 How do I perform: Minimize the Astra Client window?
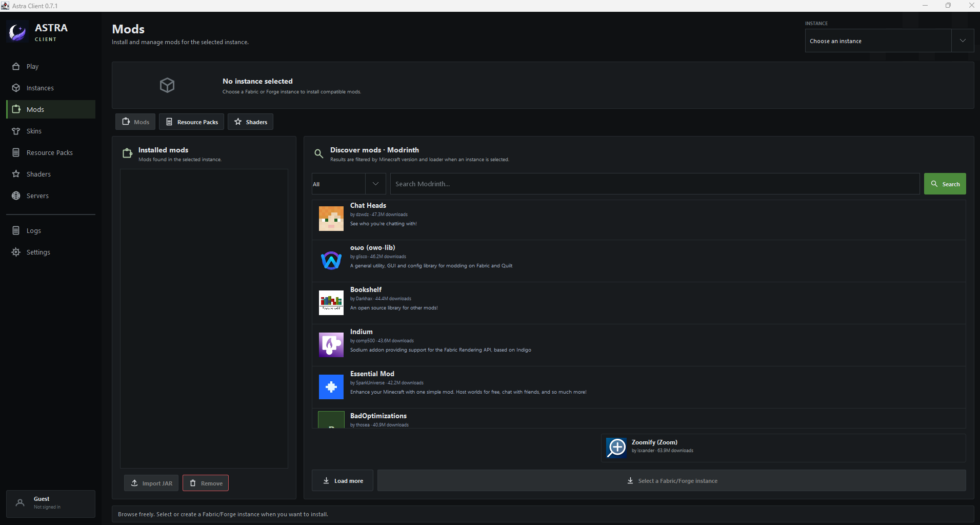click(925, 6)
